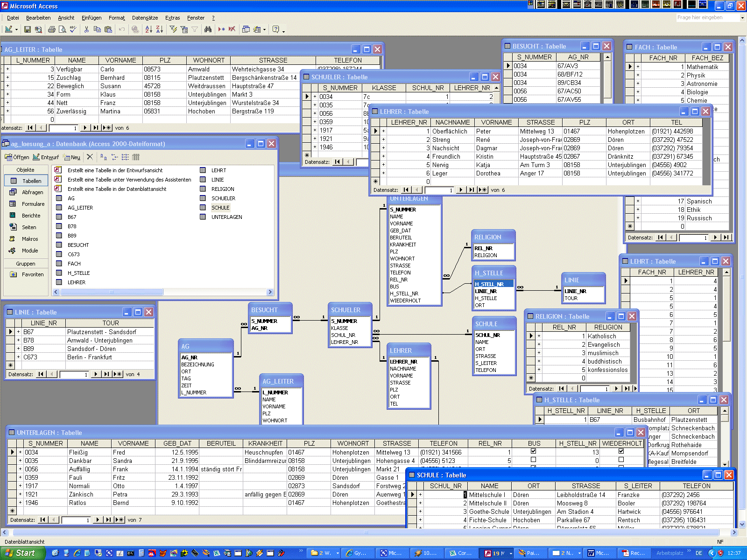This screenshot has width=747, height=560.
Task: Switch to list view in database window
Action: pos(125,157)
